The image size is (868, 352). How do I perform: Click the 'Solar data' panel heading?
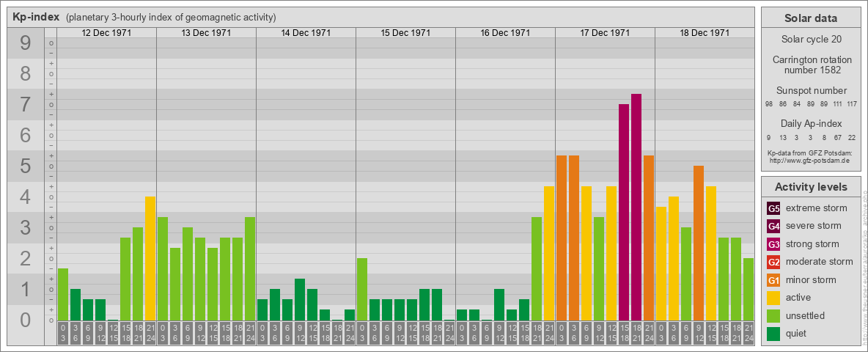coord(811,18)
